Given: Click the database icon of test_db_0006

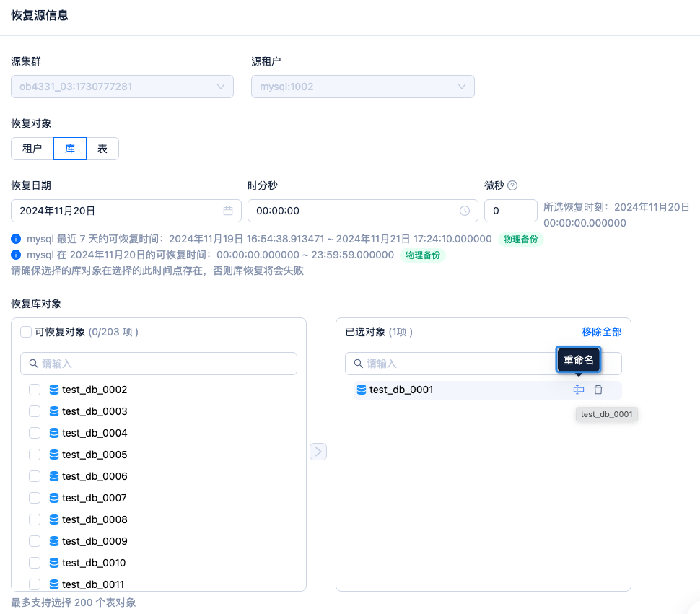Looking at the screenshot, I should pos(54,476).
